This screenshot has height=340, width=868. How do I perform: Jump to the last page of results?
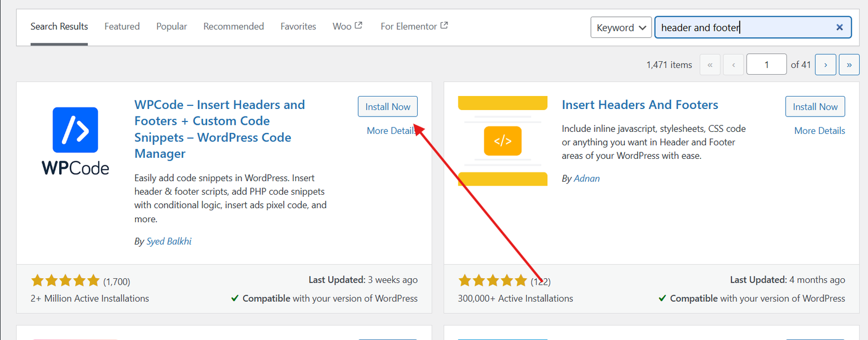849,65
